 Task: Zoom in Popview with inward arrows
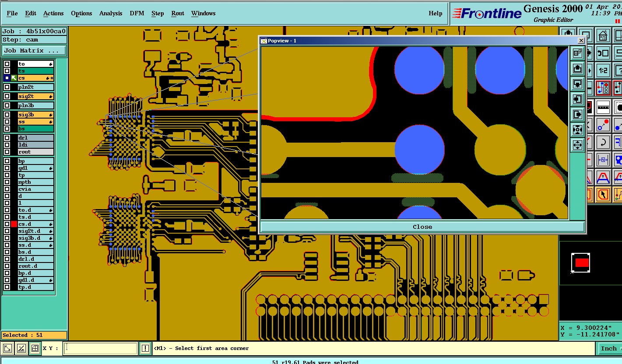coord(577,129)
